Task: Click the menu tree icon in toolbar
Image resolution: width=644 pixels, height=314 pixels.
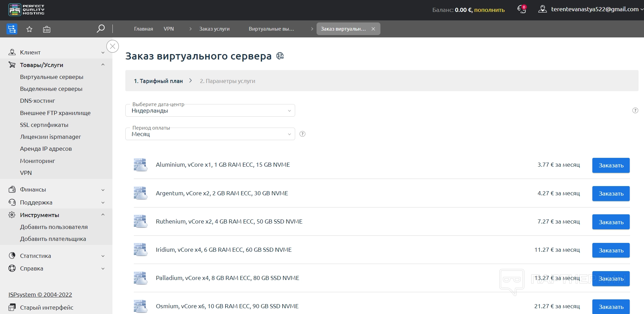Action: tap(12, 29)
